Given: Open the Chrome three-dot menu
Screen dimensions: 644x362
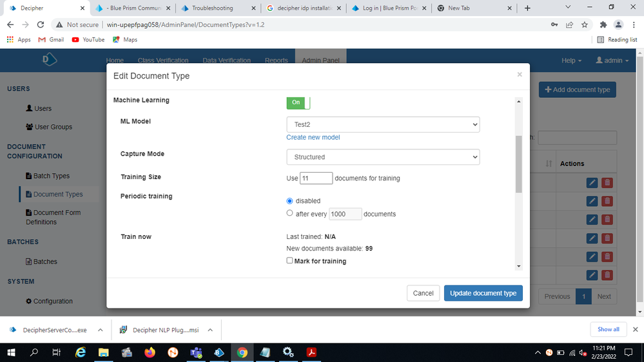Looking at the screenshot, I should click(634, 24).
